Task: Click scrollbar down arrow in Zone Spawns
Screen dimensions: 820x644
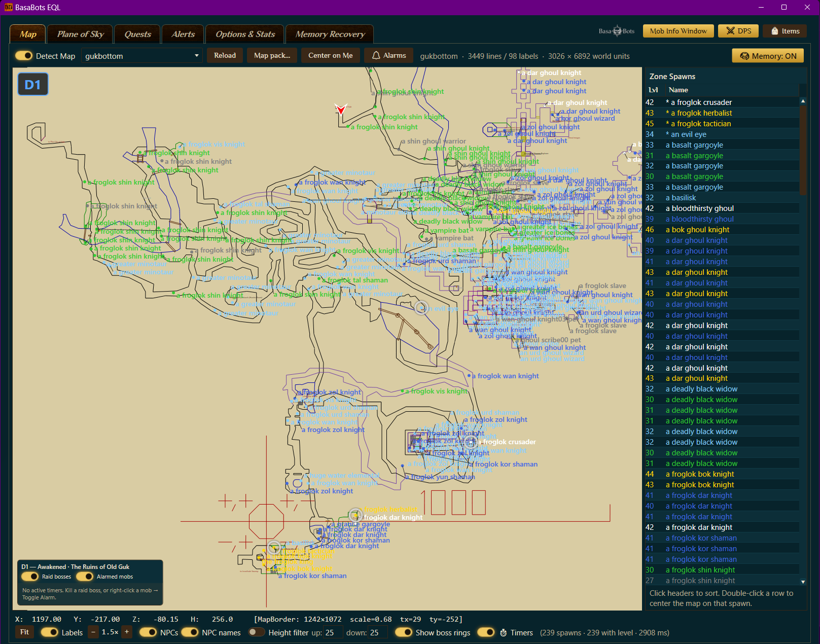Action: (x=803, y=582)
